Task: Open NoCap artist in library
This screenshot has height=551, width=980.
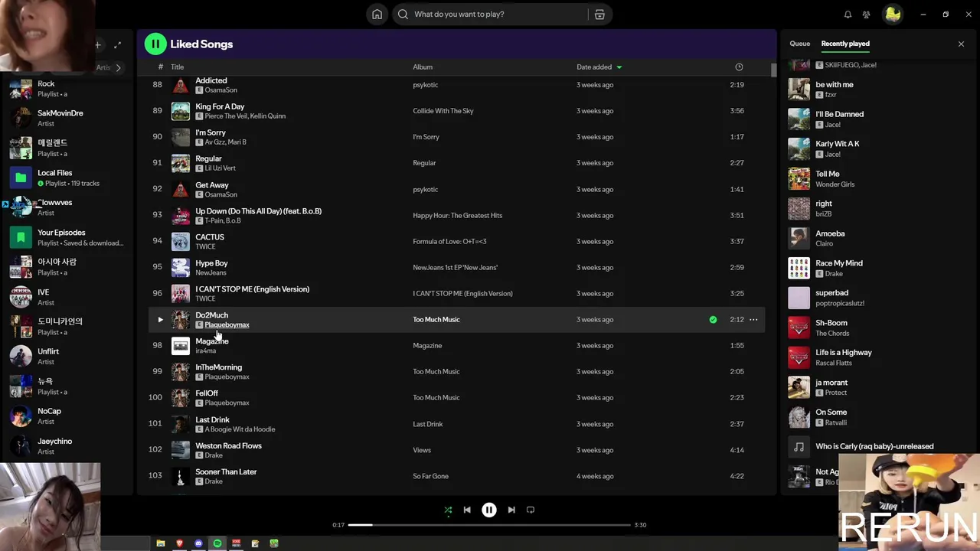Action: [67, 416]
